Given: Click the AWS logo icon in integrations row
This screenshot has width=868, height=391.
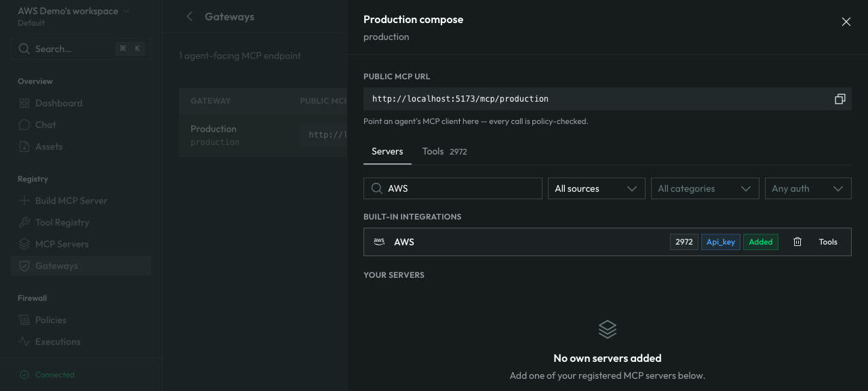Looking at the screenshot, I should (x=379, y=242).
